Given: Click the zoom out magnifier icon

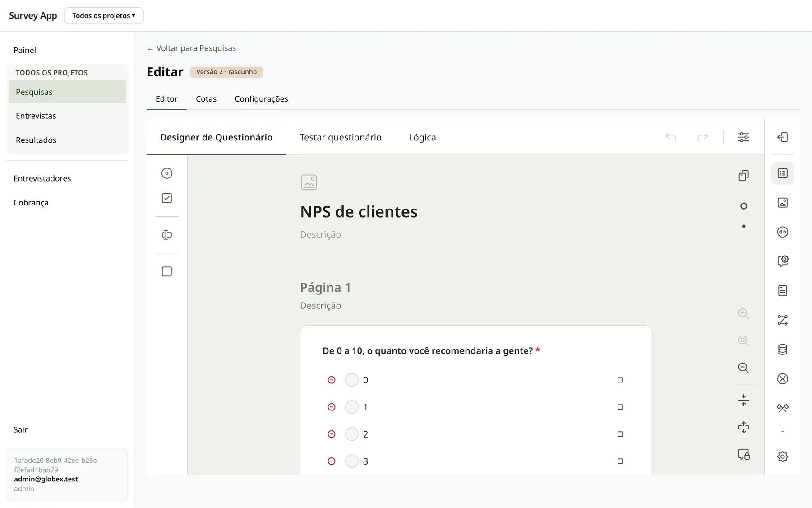Looking at the screenshot, I should [743, 368].
